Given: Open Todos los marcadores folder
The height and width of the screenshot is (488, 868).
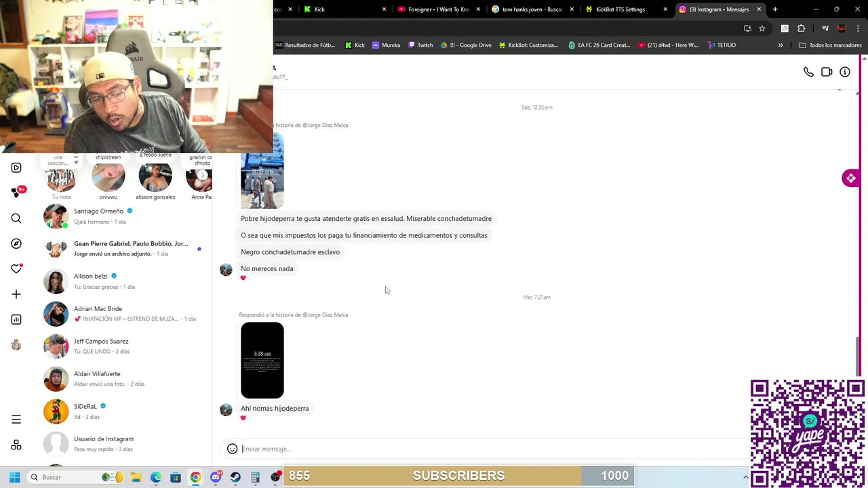Looking at the screenshot, I should 830,45.
